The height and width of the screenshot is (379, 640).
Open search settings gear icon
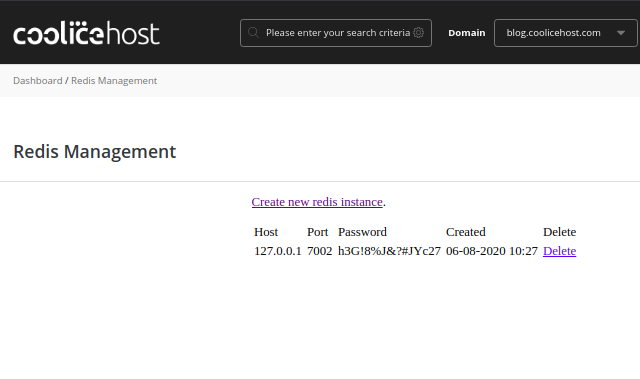pyautogui.click(x=418, y=33)
